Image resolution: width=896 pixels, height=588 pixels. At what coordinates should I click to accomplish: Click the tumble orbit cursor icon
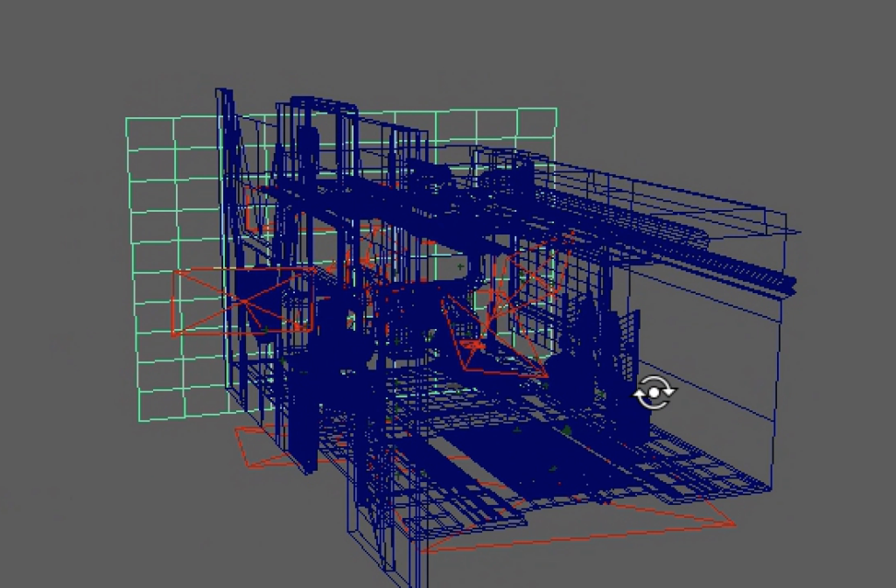653,393
